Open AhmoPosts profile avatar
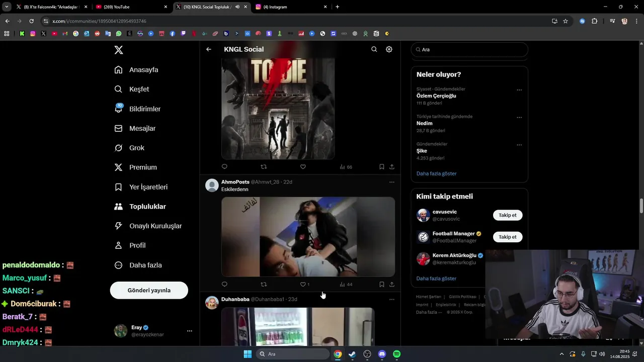The width and height of the screenshot is (644, 362). point(212,185)
